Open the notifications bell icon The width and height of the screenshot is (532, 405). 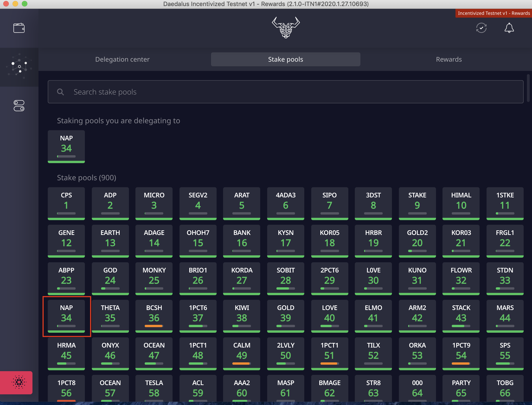[509, 28]
